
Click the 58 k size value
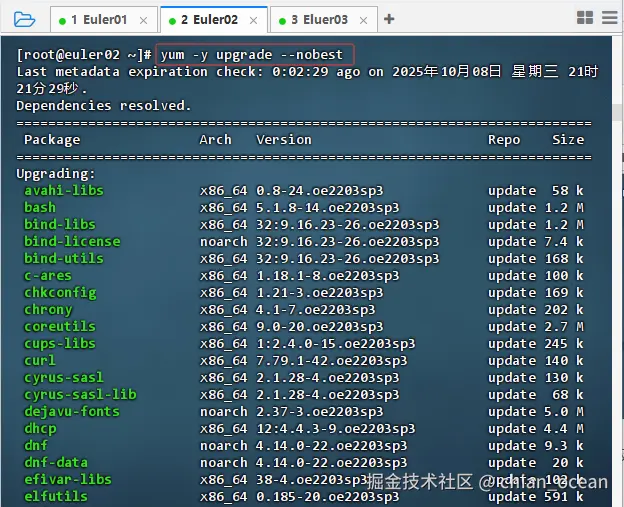pos(567,191)
